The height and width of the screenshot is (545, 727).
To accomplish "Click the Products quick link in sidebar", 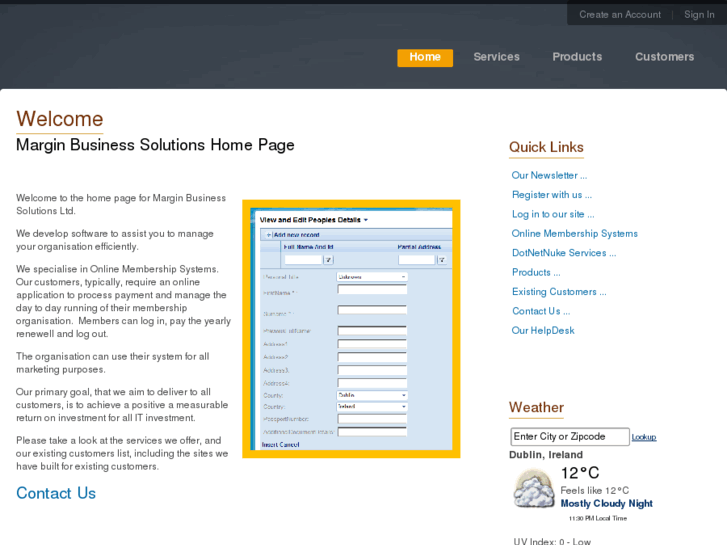I will point(536,273).
